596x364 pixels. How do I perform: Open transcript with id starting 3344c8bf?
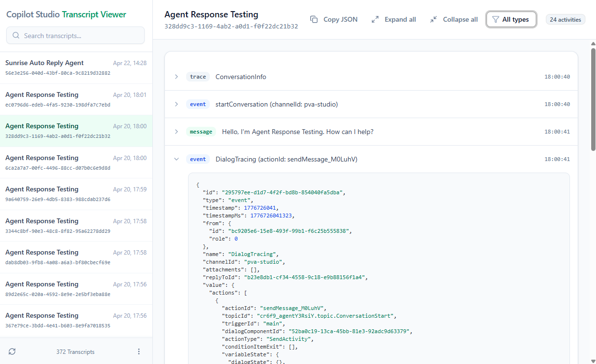click(x=76, y=226)
